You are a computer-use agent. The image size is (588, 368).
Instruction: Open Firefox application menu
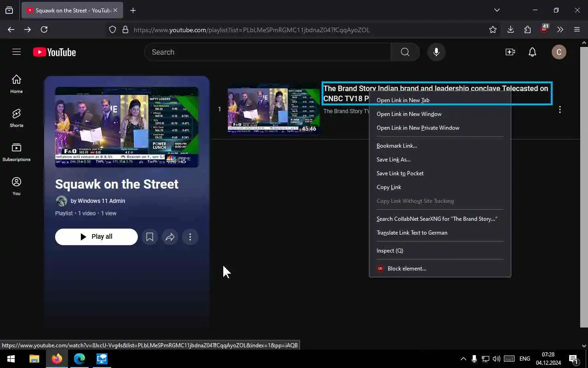pos(577,29)
